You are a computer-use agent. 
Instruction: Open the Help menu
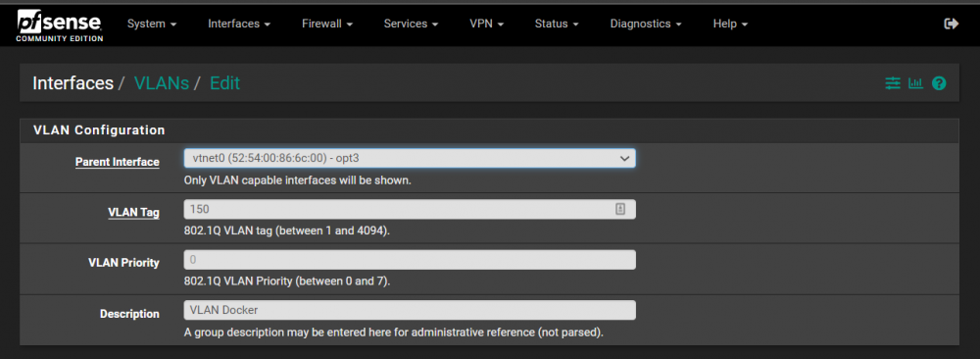(x=730, y=24)
